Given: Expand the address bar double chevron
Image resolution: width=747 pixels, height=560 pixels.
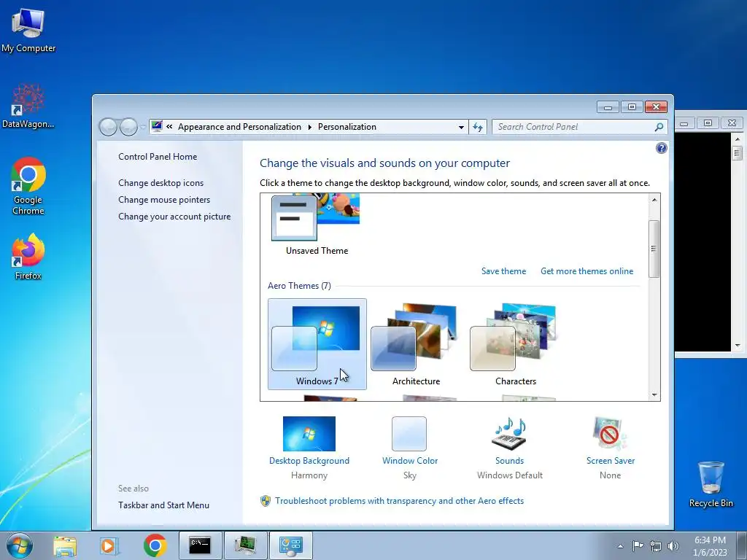Looking at the screenshot, I should coord(169,127).
